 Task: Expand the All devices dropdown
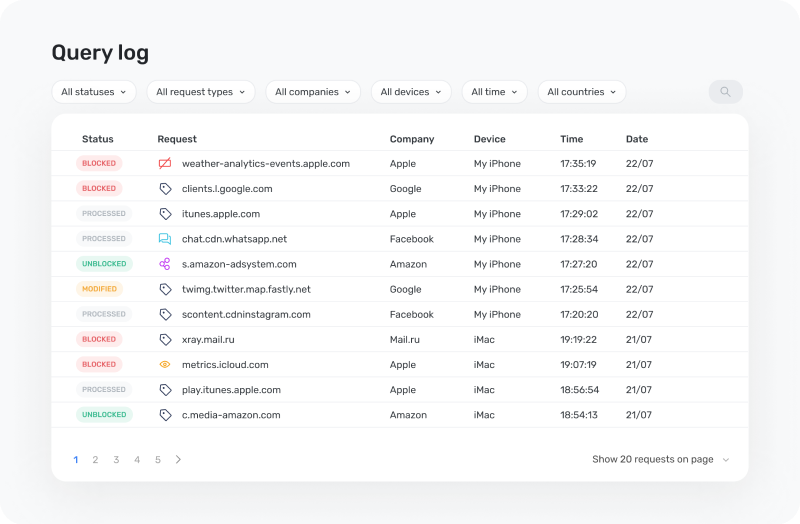(411, 92)
